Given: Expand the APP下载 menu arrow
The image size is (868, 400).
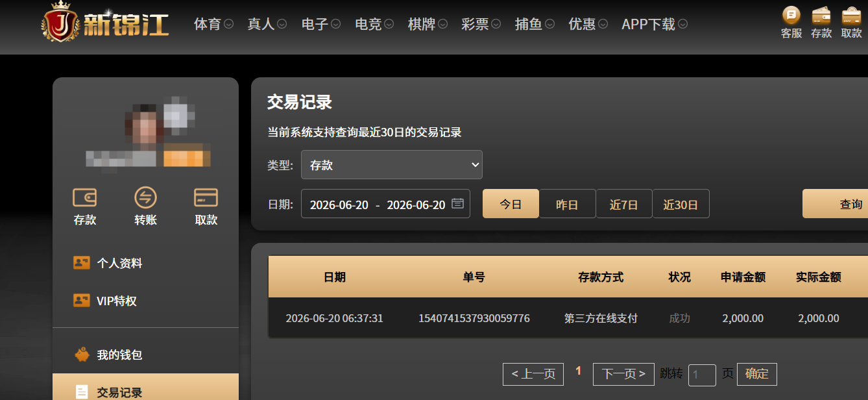Looking at the screenshot, I should (682, 24).
